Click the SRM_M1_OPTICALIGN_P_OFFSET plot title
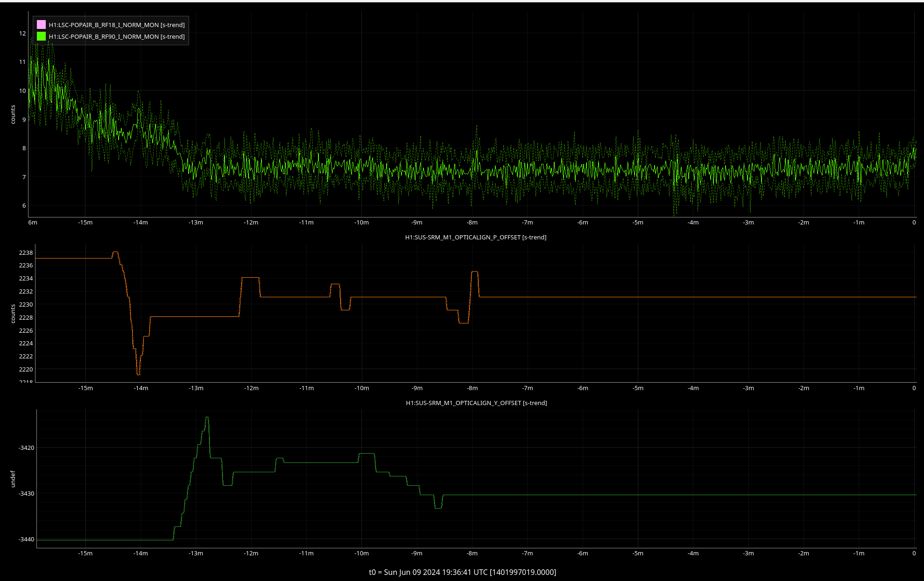The image size is (924, 581). [x=476, y=237]
